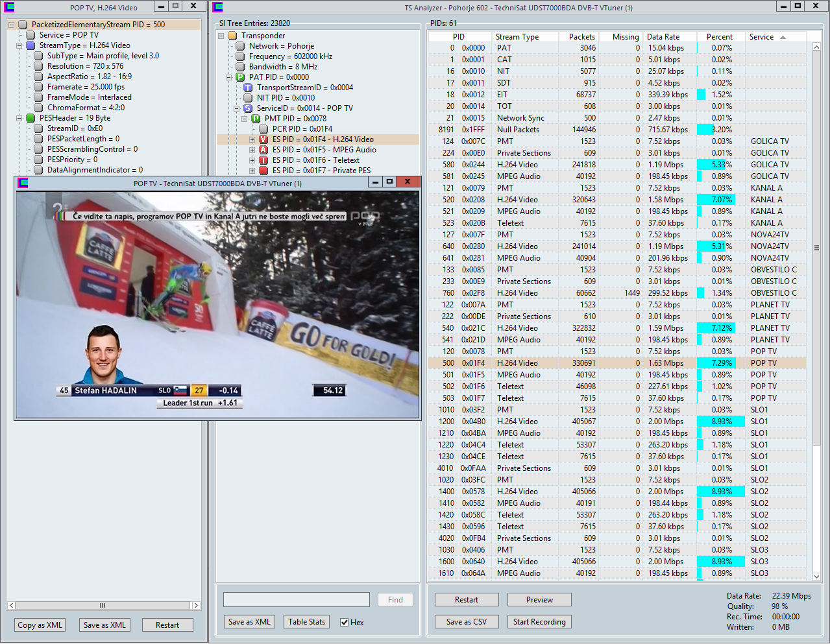Sort table by Packets column header
The height and width of the screenshot is (644, 830).
tap(579, 37)
